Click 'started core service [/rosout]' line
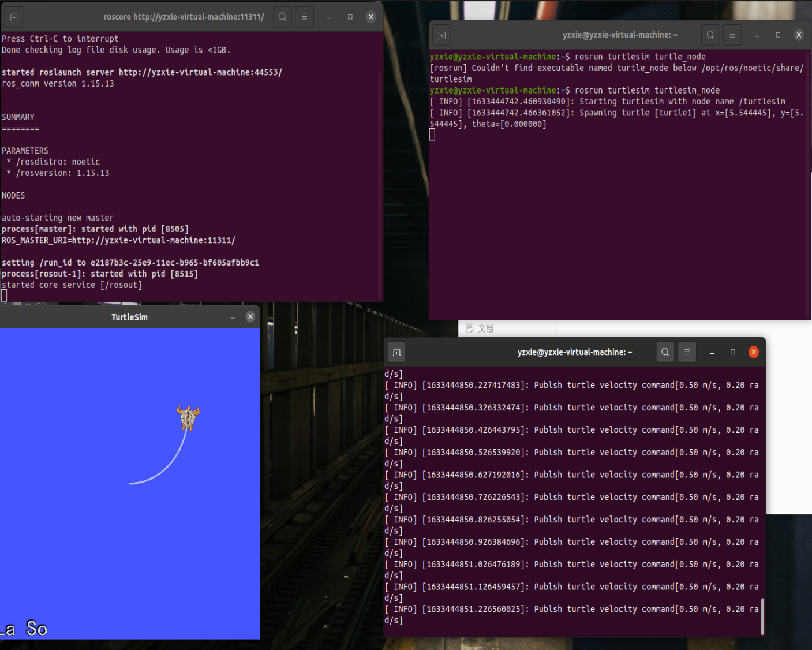 pyautogui.click(x=72, y=285)
